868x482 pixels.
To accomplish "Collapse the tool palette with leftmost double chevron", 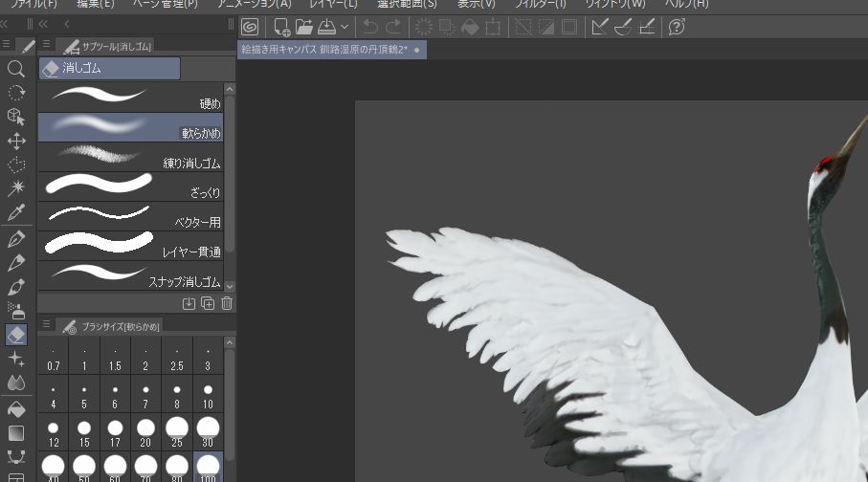I will click(x=4, y=24).
